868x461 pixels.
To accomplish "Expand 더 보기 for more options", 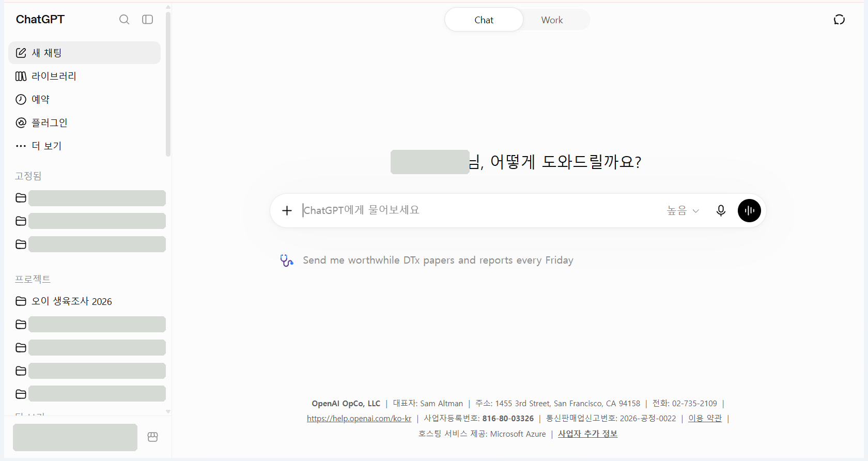I will point(85,146).
